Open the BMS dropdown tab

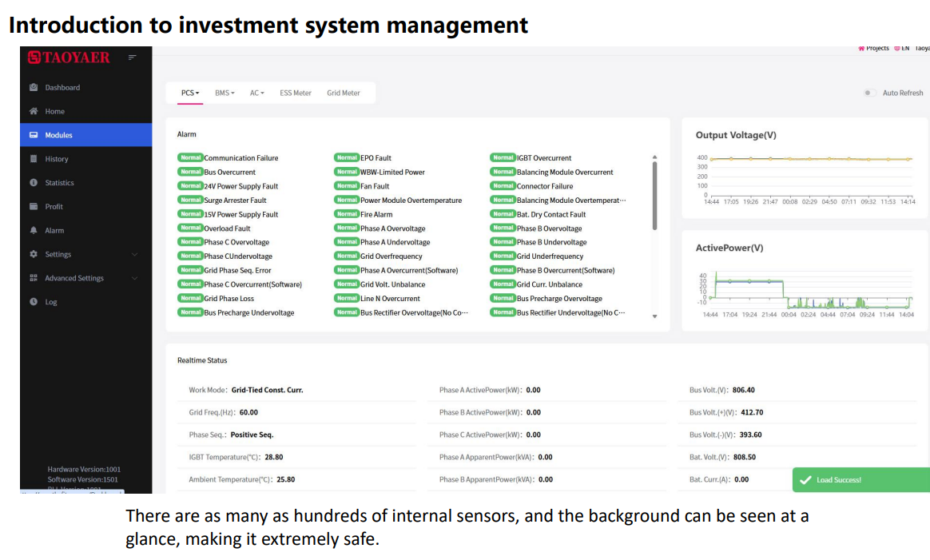(x=225, y=93)
